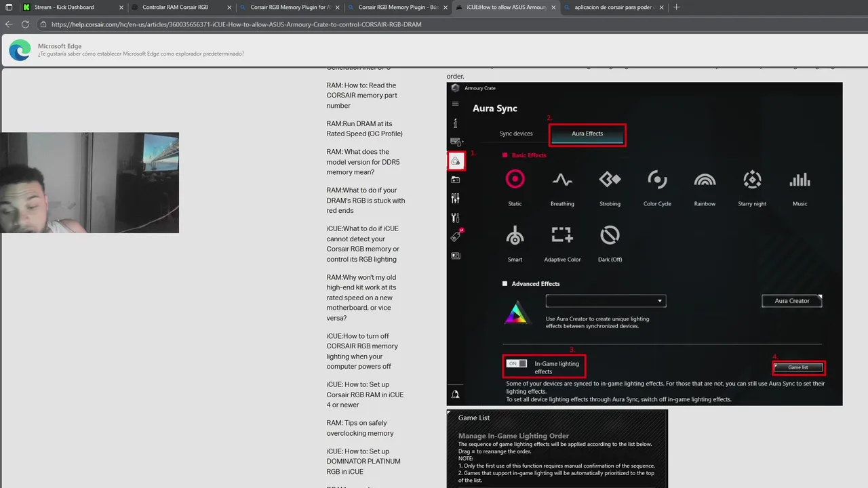Image resolution: width=868 pixels, height=488 pixels.
Task: Click the Game List dialog heading
Action: (474, 418)
